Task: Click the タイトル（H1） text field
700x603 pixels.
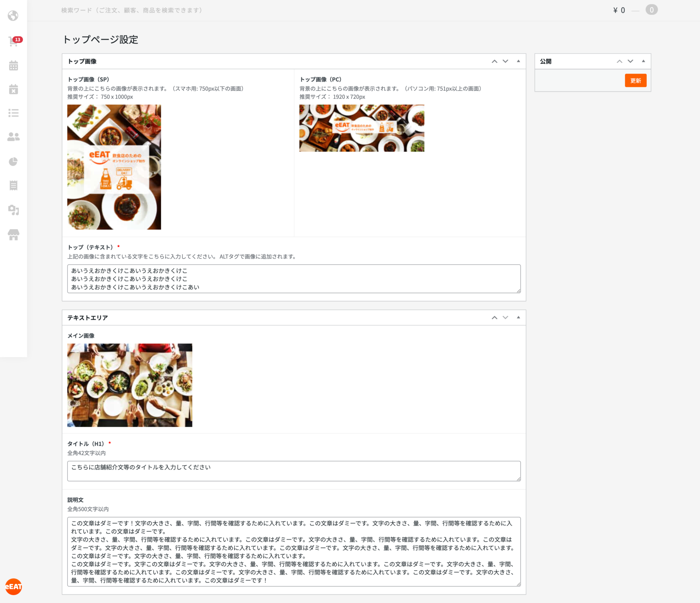Action: [x=293, y=471]
